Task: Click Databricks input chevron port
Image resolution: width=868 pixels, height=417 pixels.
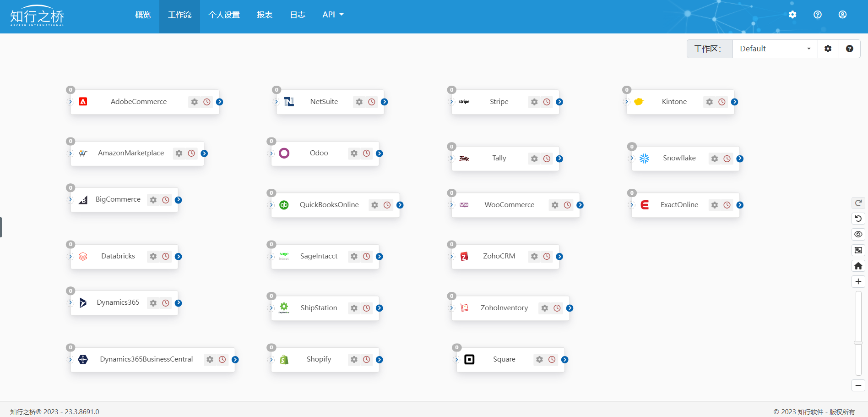Action: click(71, 256)
